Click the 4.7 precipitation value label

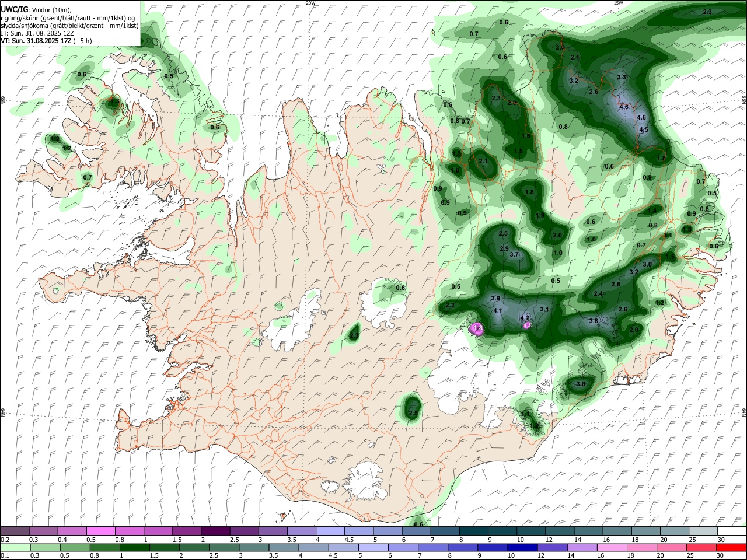tap(524, 318)
